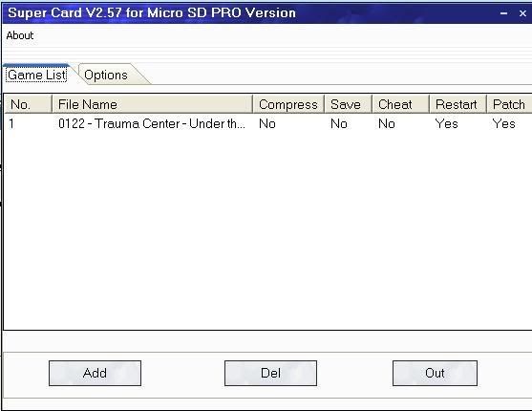This screenshot has height=411, width=532.
Task: Click the Patch column header
Action: point(509,104)
